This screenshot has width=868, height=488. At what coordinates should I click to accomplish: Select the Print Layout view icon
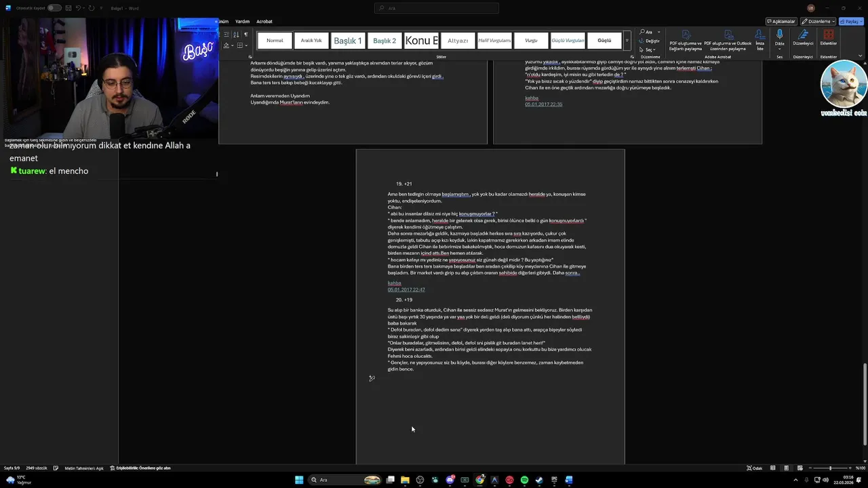pos(787,468)
